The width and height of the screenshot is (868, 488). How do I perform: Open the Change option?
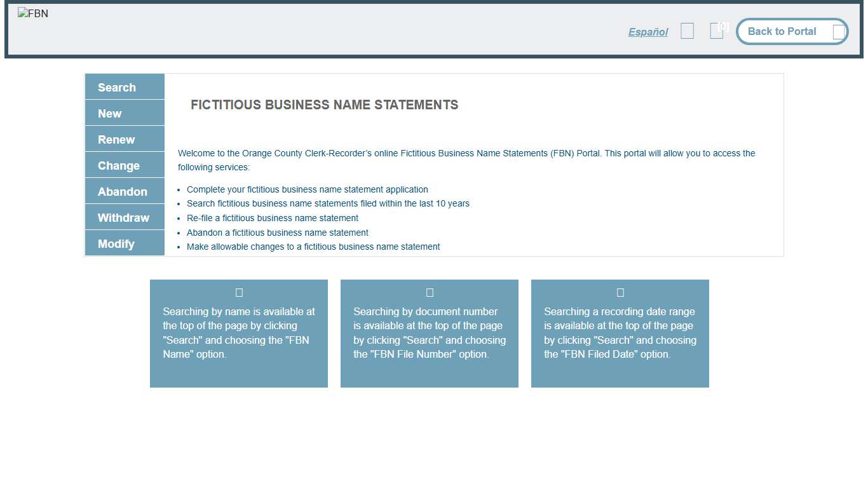(124, 165)
